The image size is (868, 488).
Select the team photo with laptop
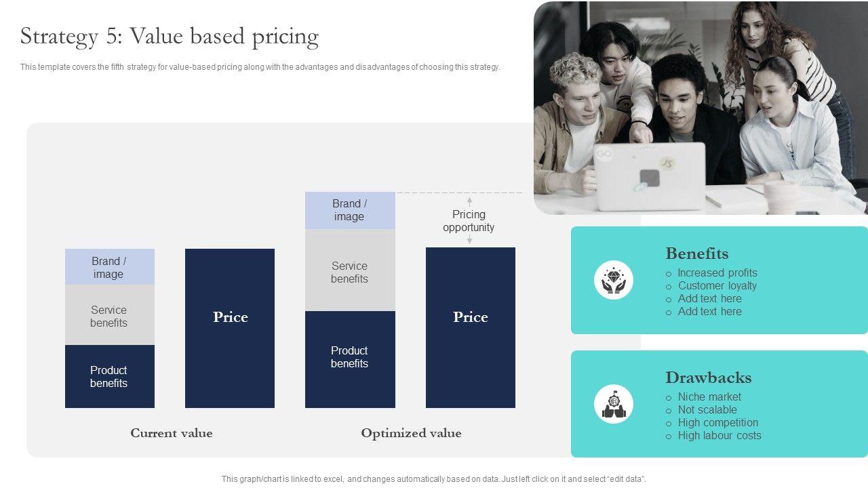click(700, 108)
